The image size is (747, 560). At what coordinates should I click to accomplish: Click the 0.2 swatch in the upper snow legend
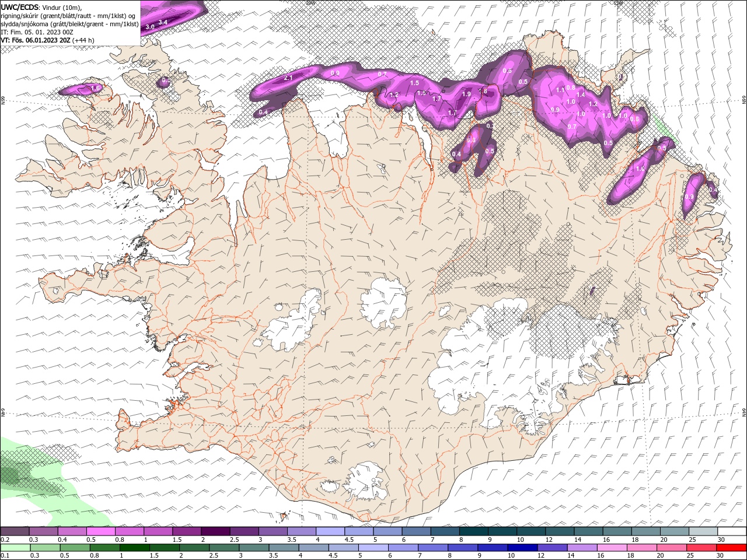(x=15, y=531)
